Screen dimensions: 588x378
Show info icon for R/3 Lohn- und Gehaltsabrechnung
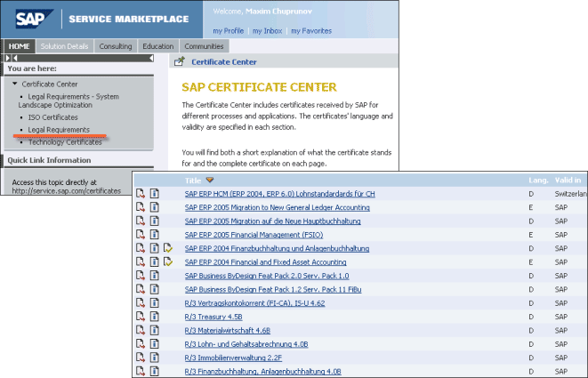click(x=155, y=344)
